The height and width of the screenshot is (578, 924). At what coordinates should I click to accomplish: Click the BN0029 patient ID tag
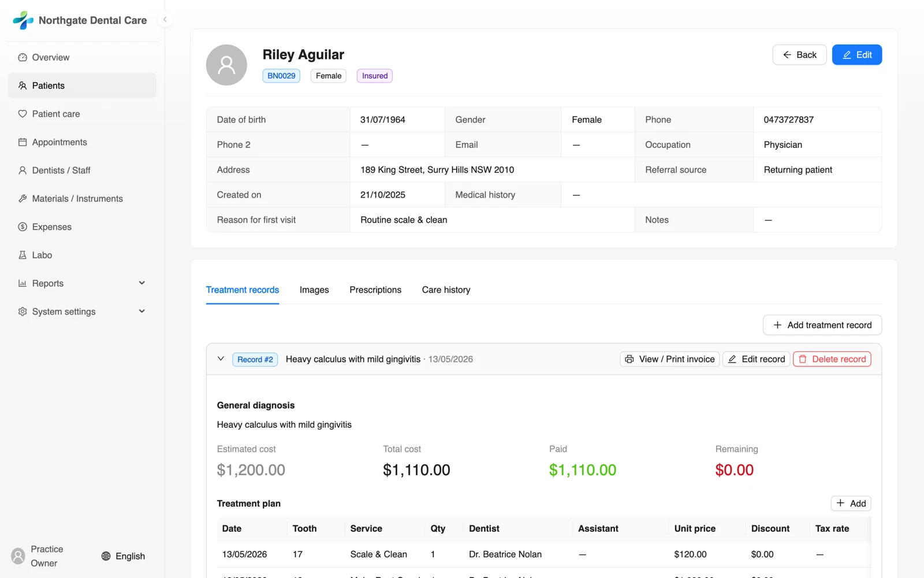281,76
